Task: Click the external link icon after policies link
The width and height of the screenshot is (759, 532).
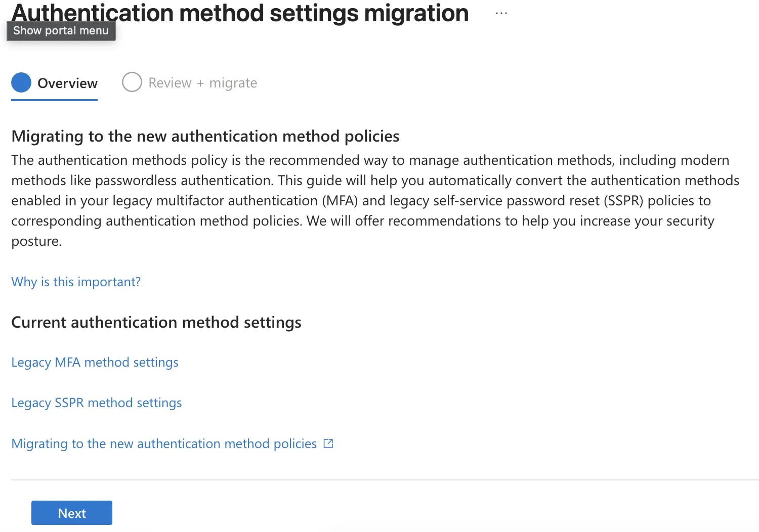Action: coord(328,444)
